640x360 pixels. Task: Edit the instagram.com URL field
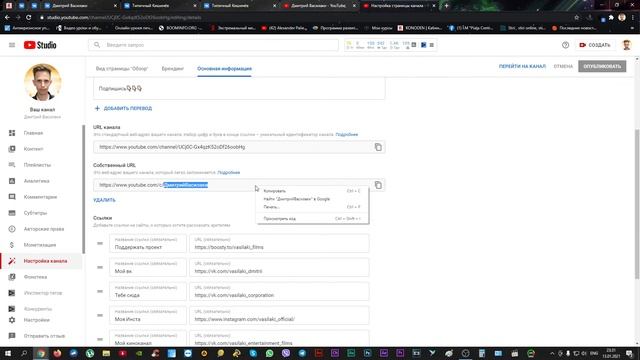(x=279, y=316)
